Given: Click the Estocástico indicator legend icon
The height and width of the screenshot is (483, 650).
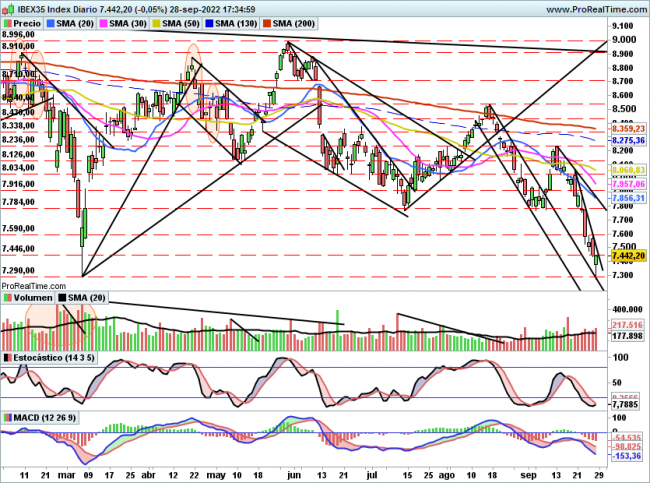Looking at the screenshot, I should [x=7, y=357].
